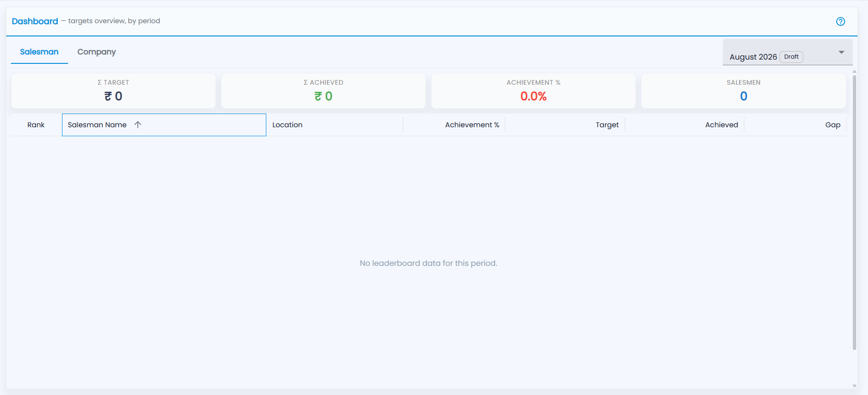Sort by the Location column header
This screenshot has height=395, width=868.
334,125
